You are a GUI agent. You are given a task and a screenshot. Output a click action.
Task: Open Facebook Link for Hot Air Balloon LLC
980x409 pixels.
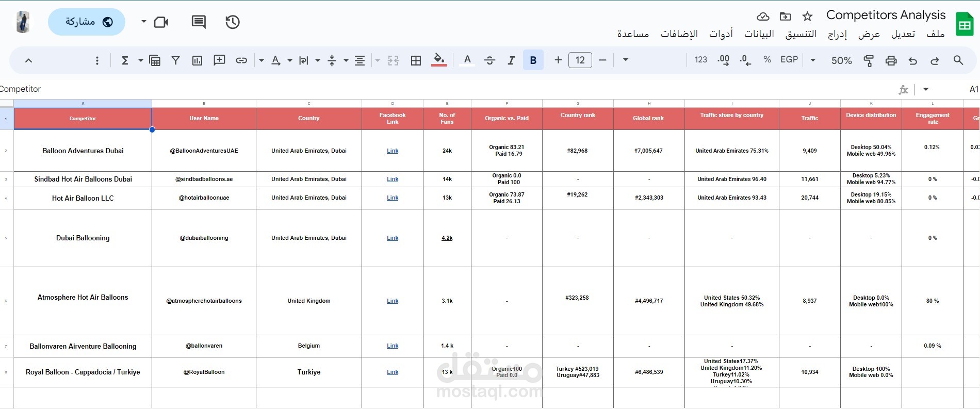393,198
